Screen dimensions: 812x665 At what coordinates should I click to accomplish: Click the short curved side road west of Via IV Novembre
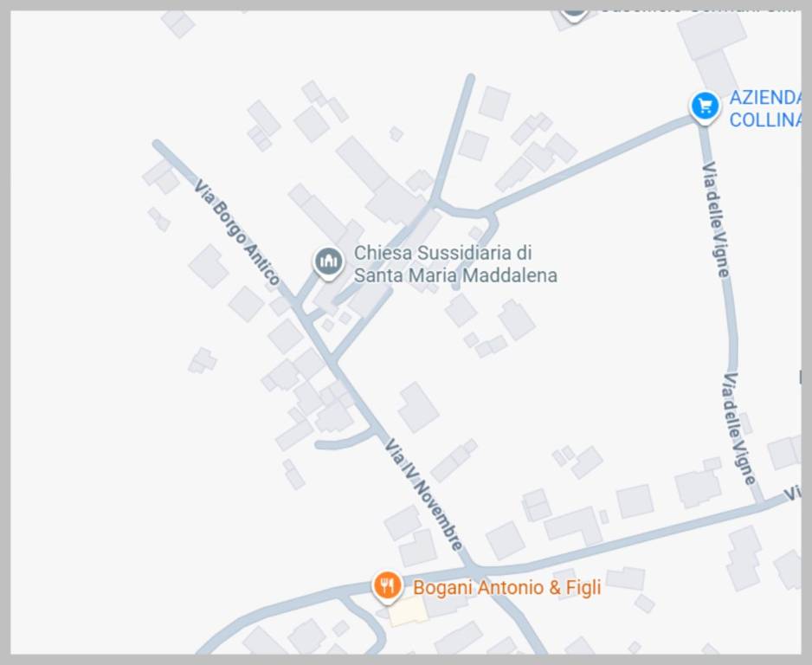pos(346,440)
